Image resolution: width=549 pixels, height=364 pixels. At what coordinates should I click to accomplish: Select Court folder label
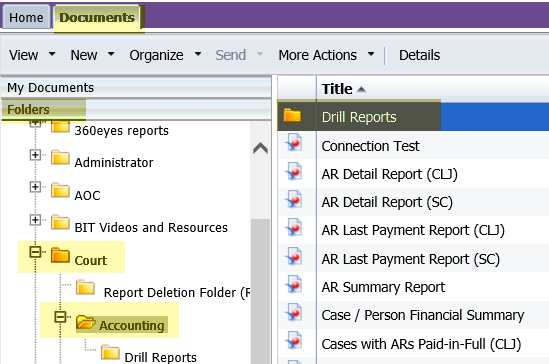coord(91,260)
